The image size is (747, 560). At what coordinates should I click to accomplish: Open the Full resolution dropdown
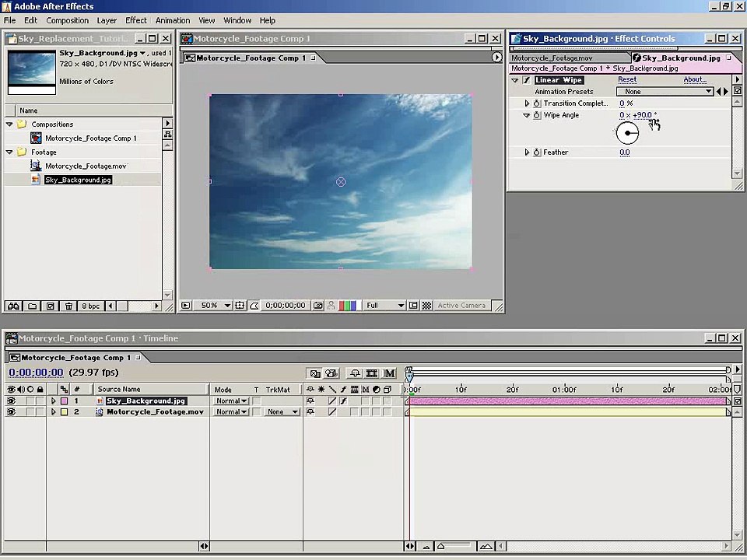coord(385,305)
